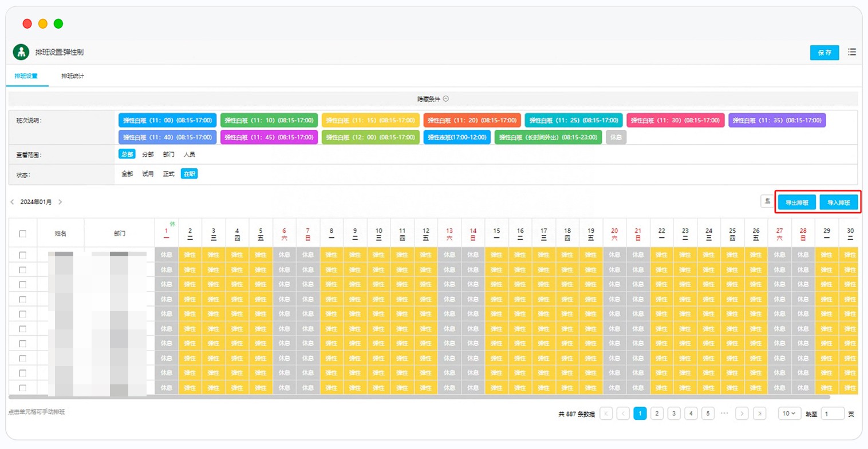Click the 导入排班 import button
The width and height of the screenshot is (868, 449).
click(839, 202)
